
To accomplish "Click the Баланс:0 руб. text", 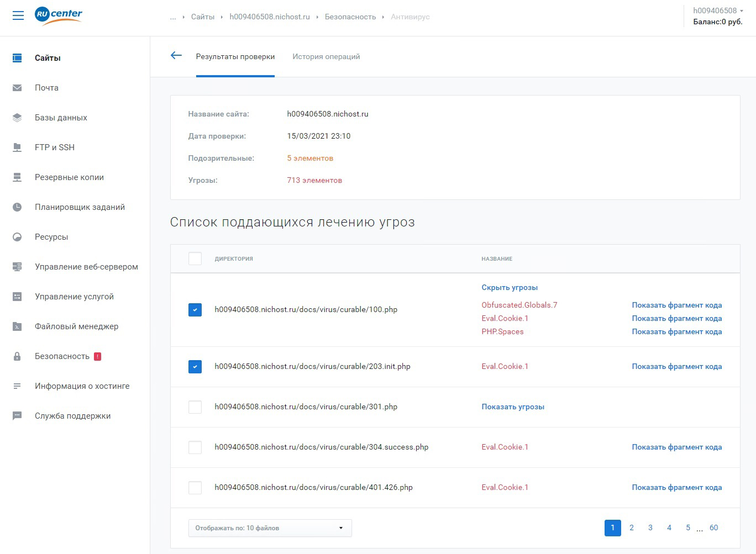I will tap(718, 22).
